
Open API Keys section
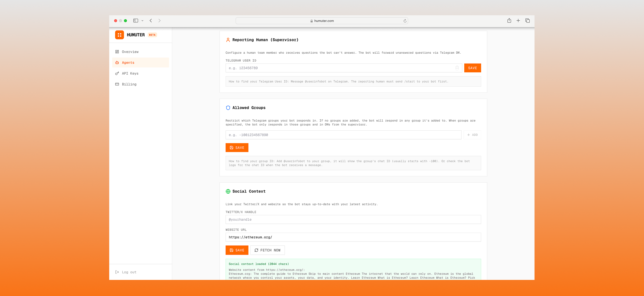pos(130,73)
